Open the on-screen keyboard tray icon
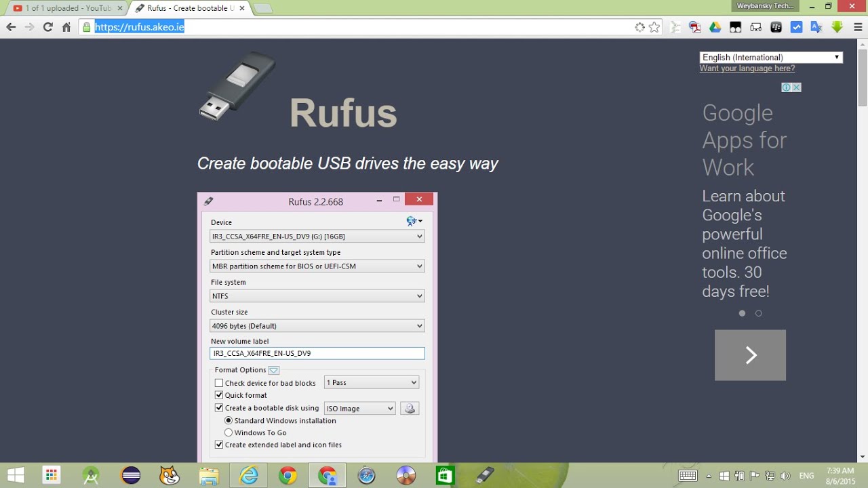Viewport: 868px width, 488px height. 688,476
